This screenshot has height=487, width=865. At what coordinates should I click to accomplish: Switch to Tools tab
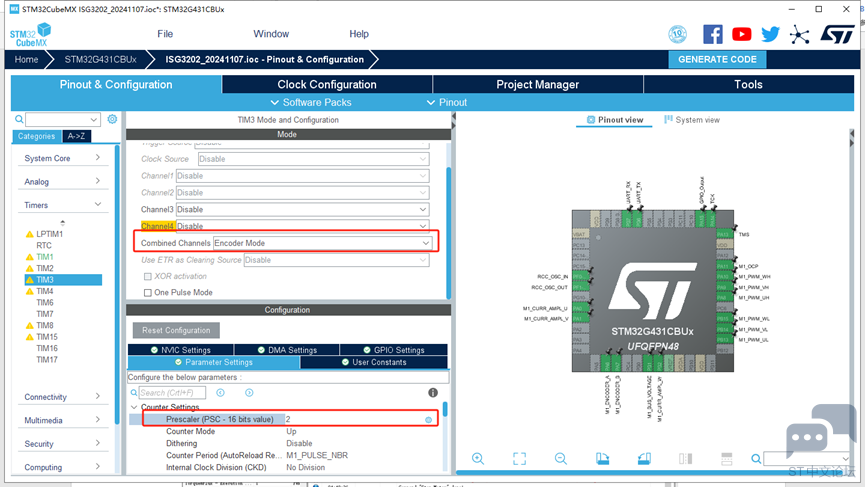[748, 84]
